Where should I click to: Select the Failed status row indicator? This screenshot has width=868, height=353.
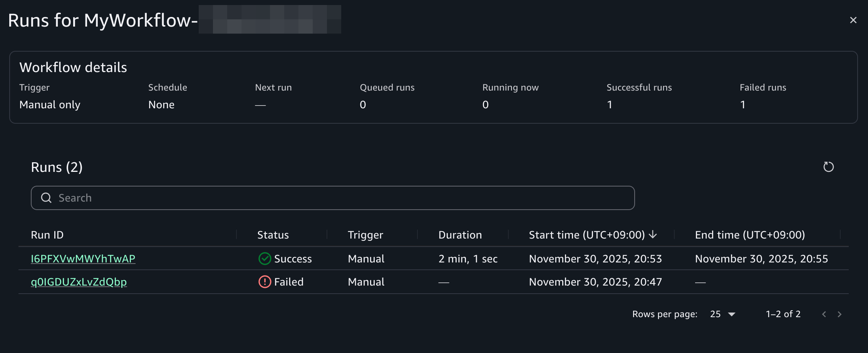[265, 282]
